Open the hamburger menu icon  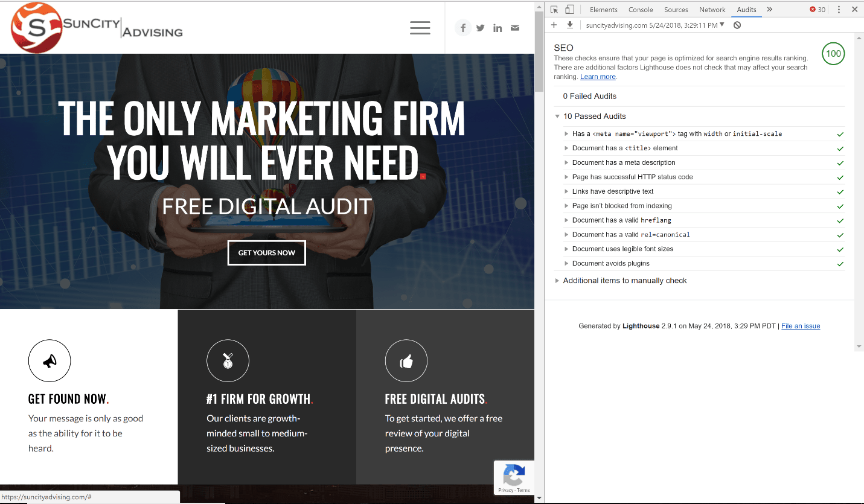tap(420, 28)
